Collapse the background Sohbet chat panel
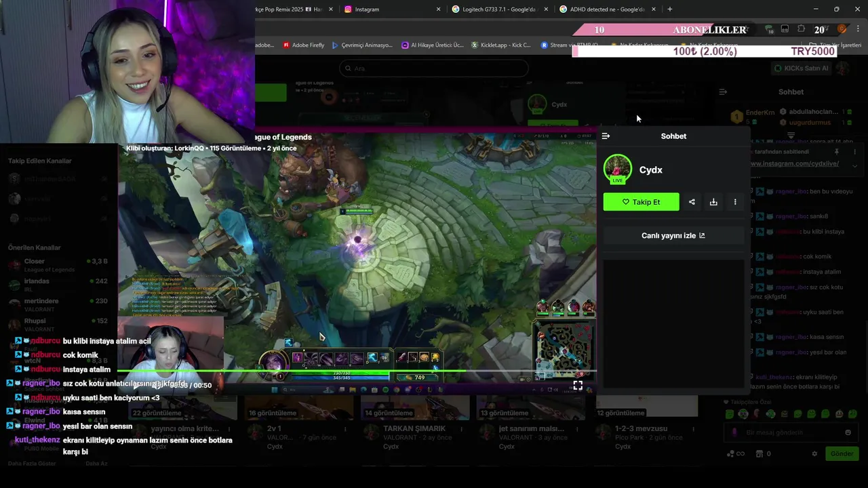The width and height of the screenshot is (868, 488). tap(723, 92)
